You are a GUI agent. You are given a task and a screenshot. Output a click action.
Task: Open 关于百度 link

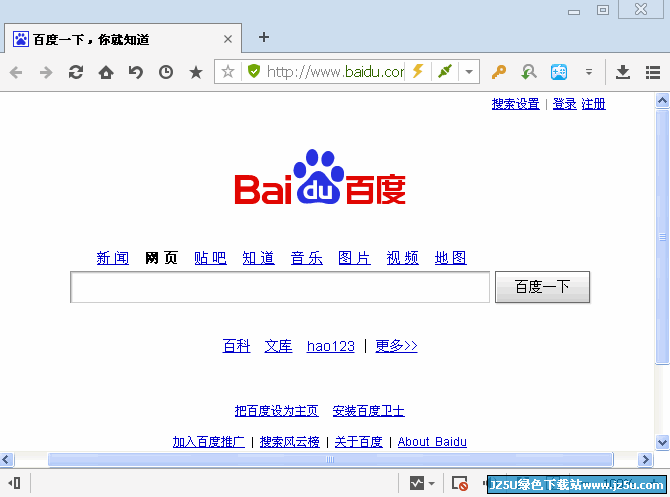359,441
